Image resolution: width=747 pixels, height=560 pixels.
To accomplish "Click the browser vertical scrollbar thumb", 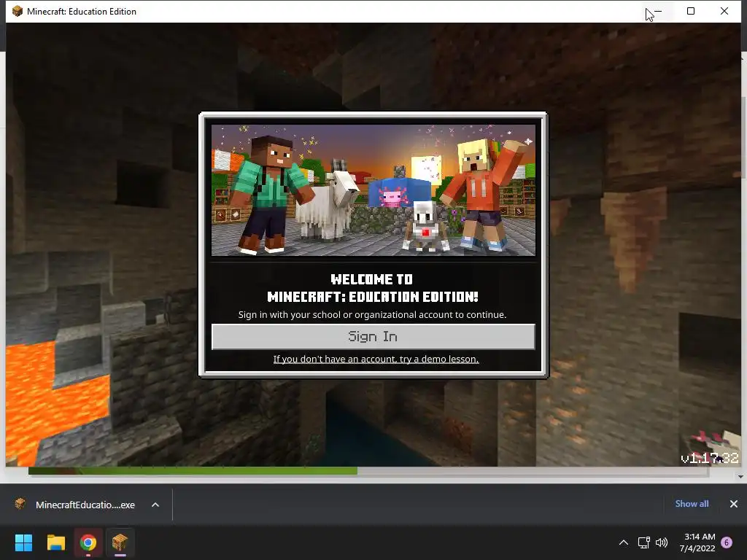I will click(x=743, y=138).
